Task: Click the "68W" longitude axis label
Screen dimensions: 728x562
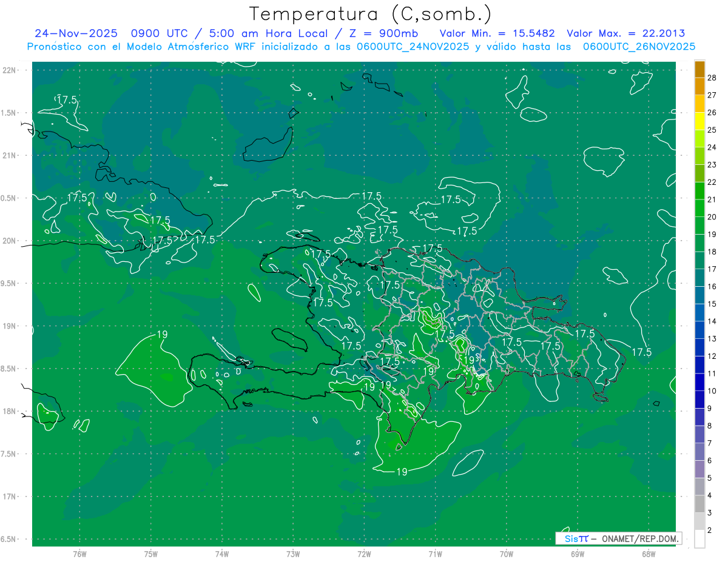Action: coord(649,555)
